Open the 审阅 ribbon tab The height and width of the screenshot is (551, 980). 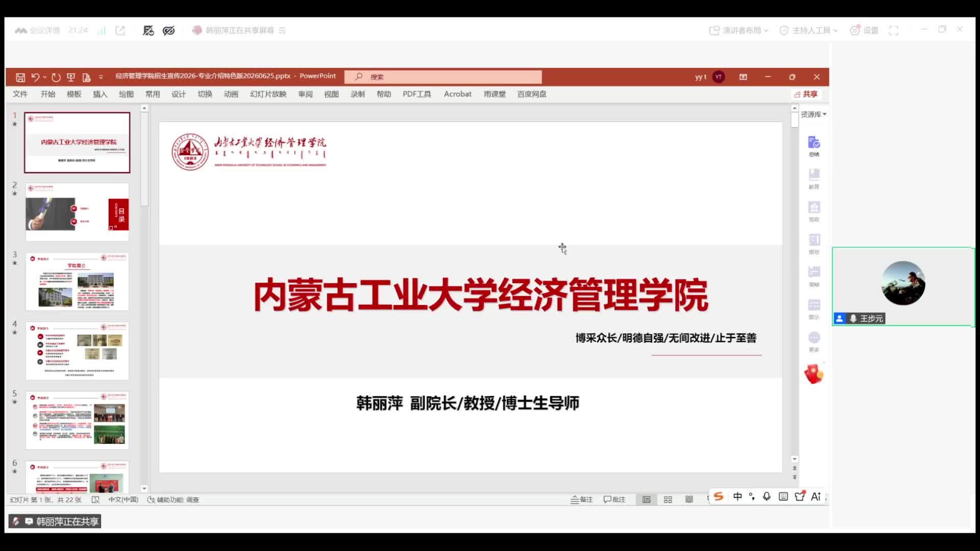pos(306,94)
